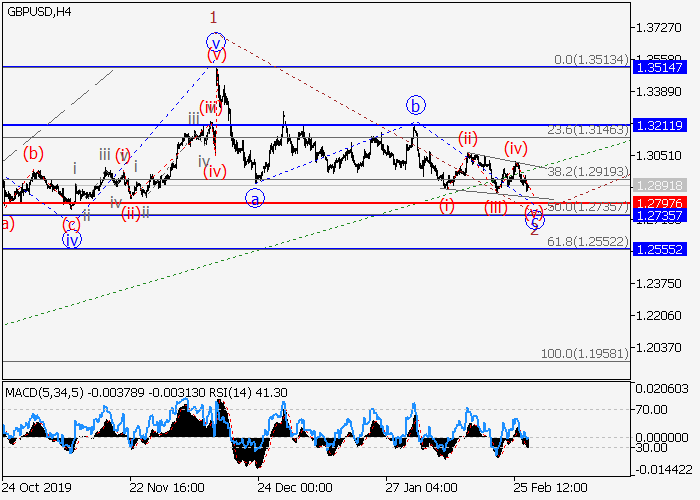Select the blue 1.25552 price level tag
This screenshot has height=500, width=700.
(x=664, y=249)
